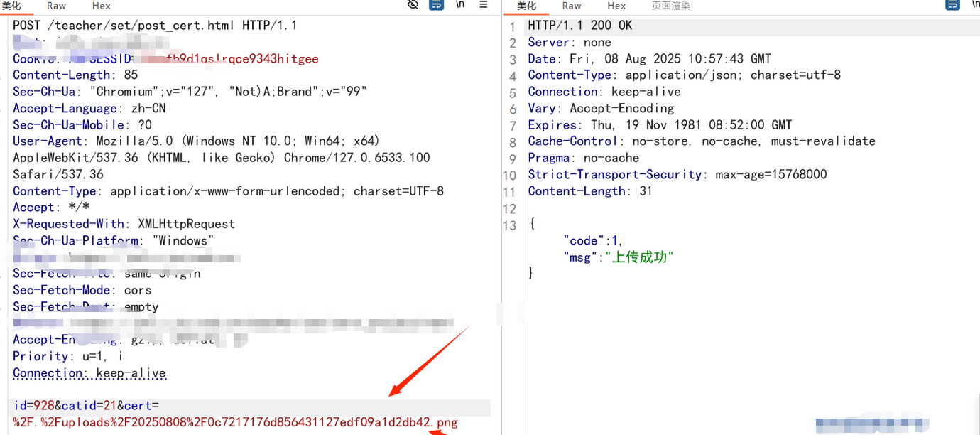Viewport: 980px width, 435px height.
Task: Switch the response pane to the 美化 tab
Action: point(527,6)
